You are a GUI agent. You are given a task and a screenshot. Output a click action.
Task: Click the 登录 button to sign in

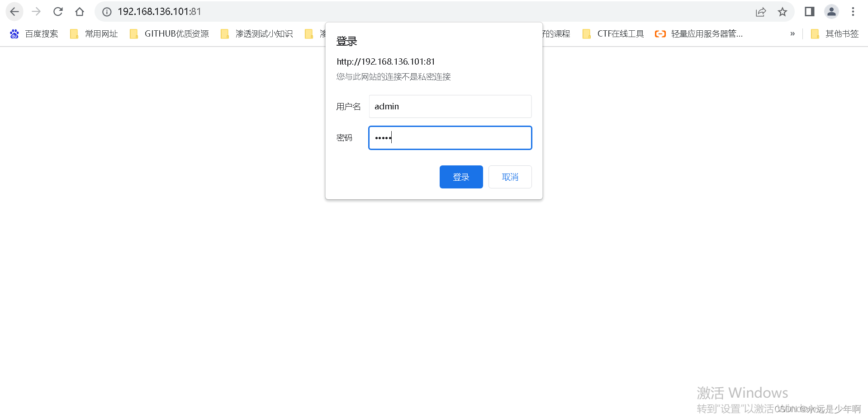(461, 177)
